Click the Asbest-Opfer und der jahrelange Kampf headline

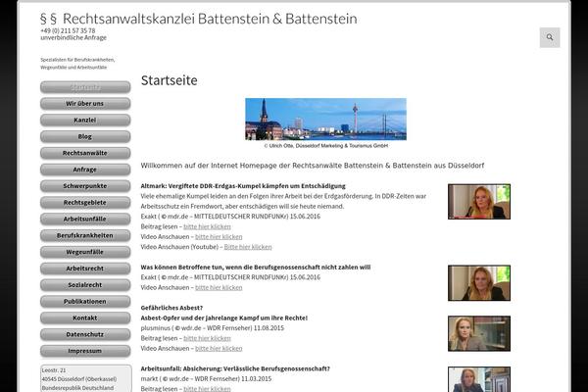(x=223, y=318)
